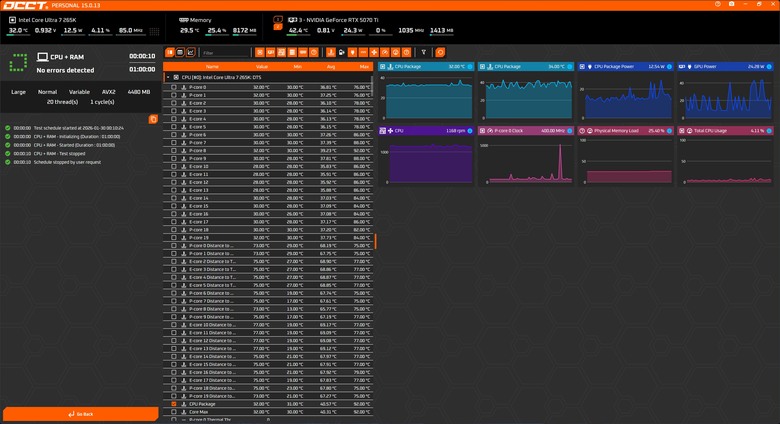Viewport: 780px width, 424px height.
Task: Toggle voltage readings filter icon
Action: tap(342, 52)
